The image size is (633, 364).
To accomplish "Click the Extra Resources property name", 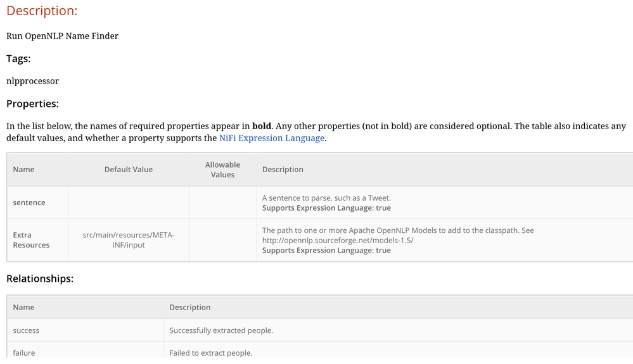I will (x=31, y=240).
